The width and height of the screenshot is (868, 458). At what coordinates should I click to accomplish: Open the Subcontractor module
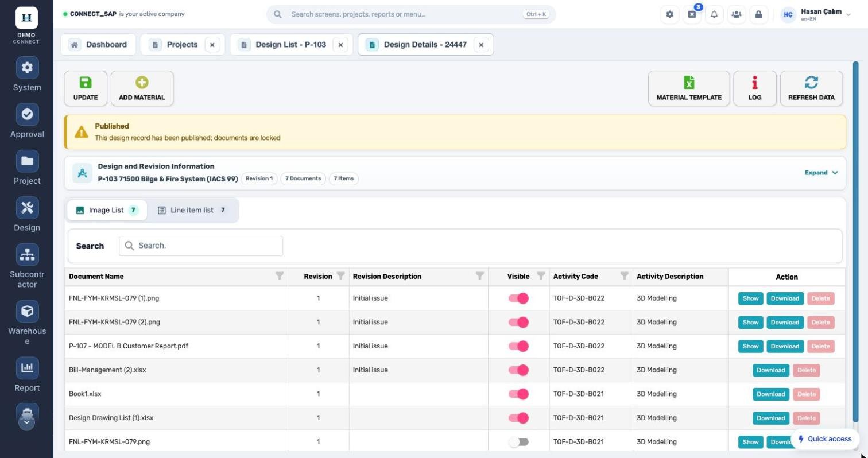[27, 266]
